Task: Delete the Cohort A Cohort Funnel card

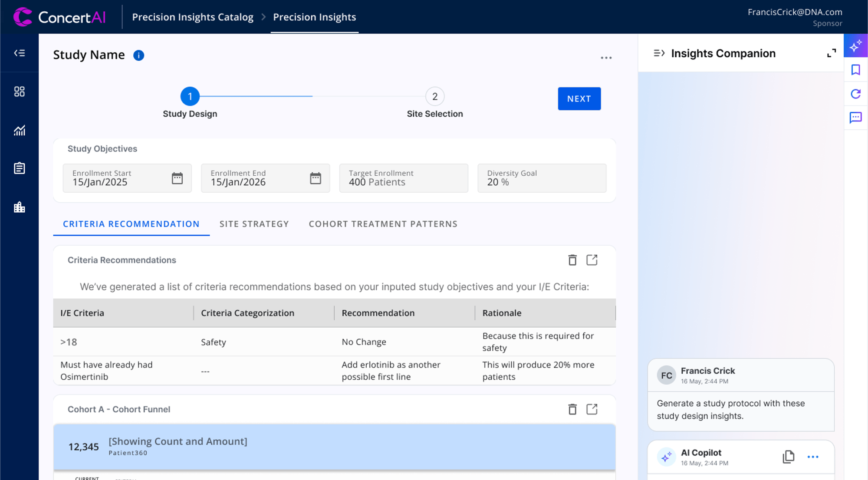Action: click(x=572, y=409)
